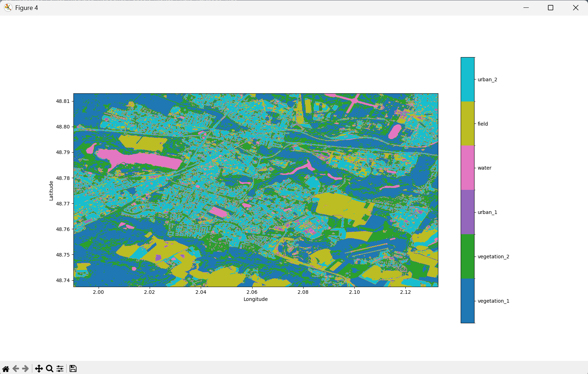Click the green vegetation_2 colorbar segment

[467, 257]
